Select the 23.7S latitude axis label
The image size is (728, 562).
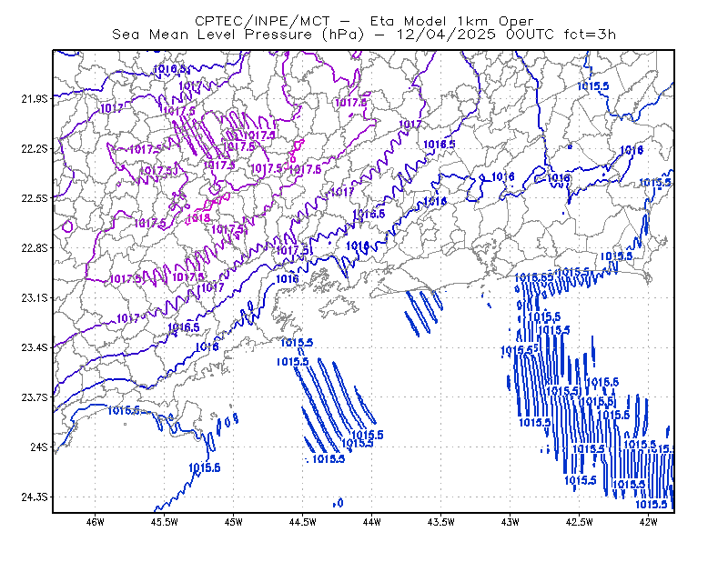(x=35, y=397)
